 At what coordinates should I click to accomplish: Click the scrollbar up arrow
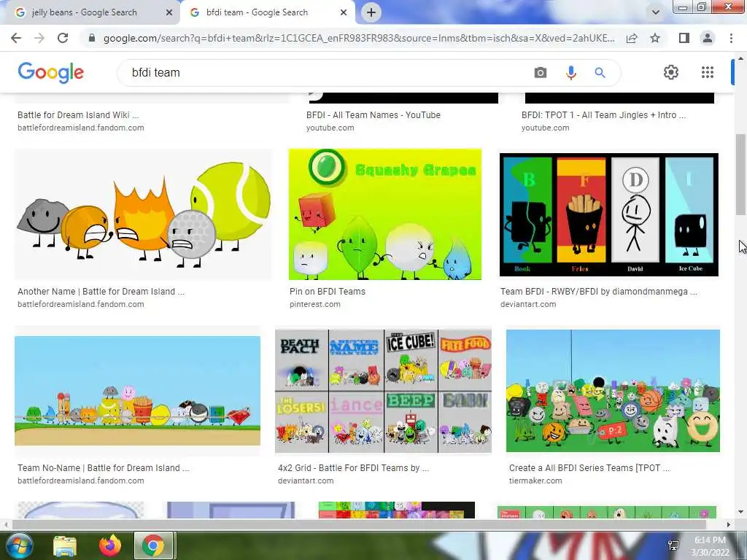[x=740, y=58]
